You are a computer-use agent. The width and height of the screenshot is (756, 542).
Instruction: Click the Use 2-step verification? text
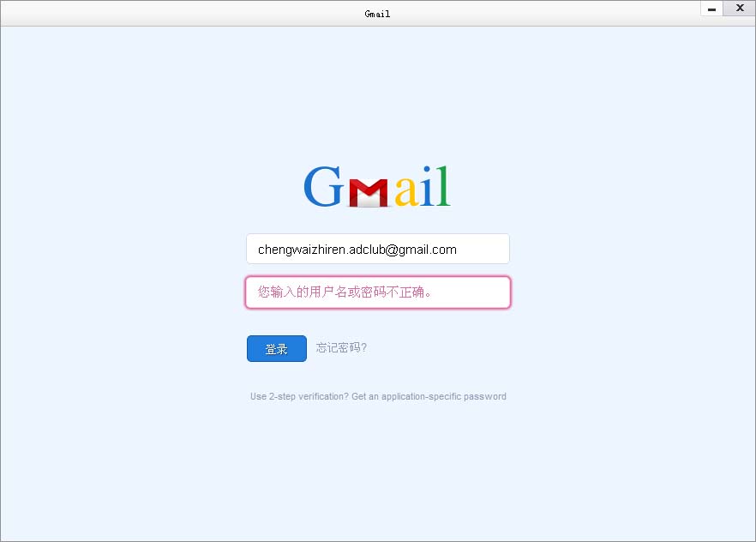(299, 396)
